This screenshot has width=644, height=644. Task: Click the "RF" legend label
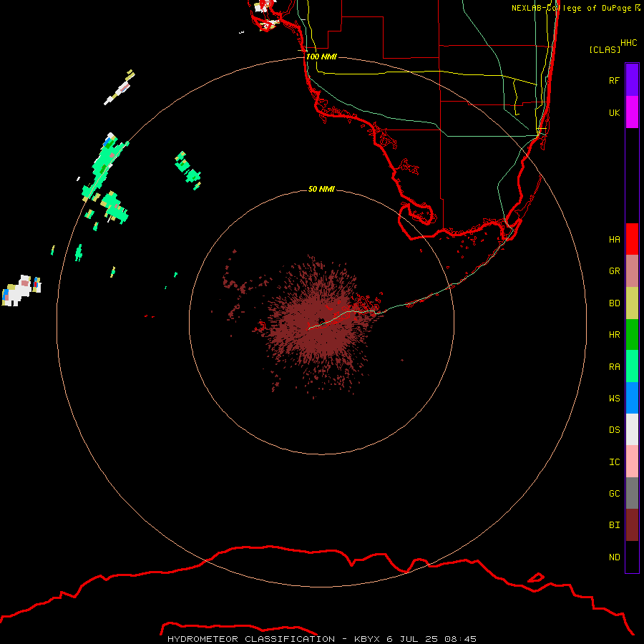point(614,80)
